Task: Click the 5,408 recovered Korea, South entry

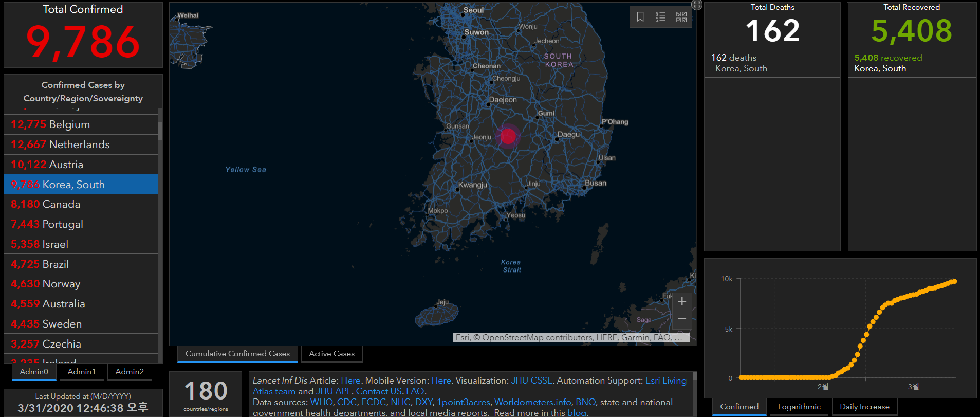Action: pos(912,63)
